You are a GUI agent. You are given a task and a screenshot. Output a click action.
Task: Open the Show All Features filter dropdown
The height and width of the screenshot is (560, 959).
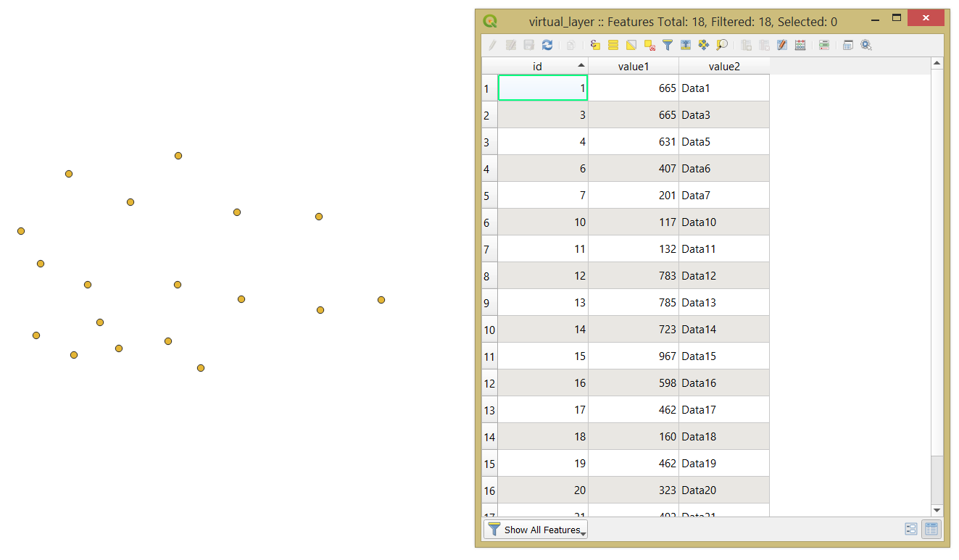click(x=536, y=530)
